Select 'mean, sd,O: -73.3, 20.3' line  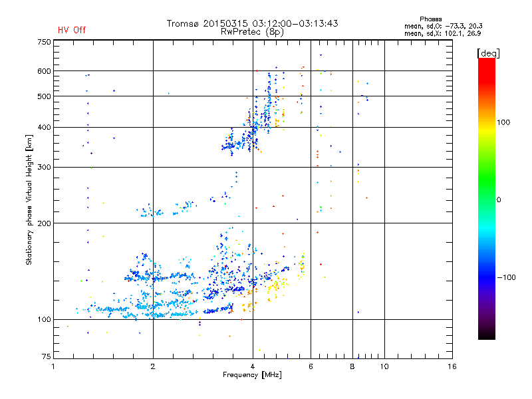(x=443, y=26)
